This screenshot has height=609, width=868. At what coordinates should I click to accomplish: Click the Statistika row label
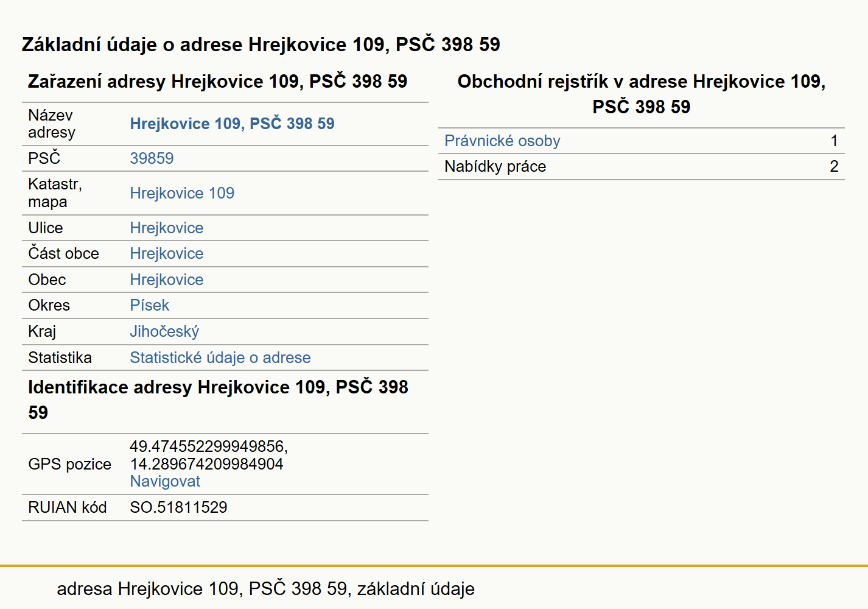60,357
